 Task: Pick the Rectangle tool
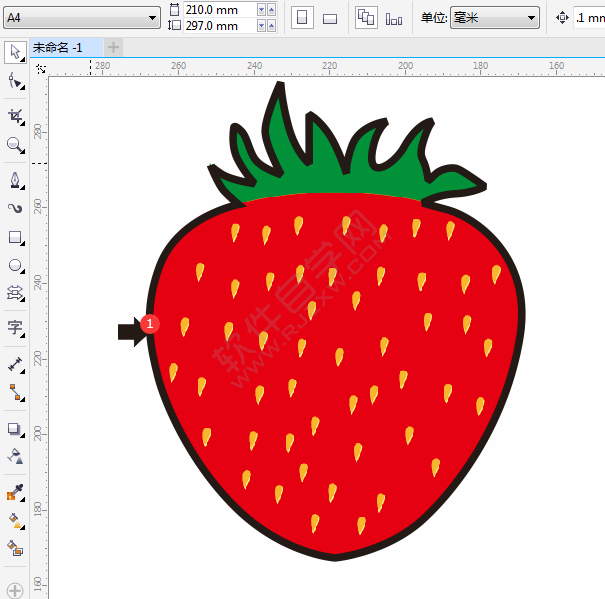click(x=15, y=238)
